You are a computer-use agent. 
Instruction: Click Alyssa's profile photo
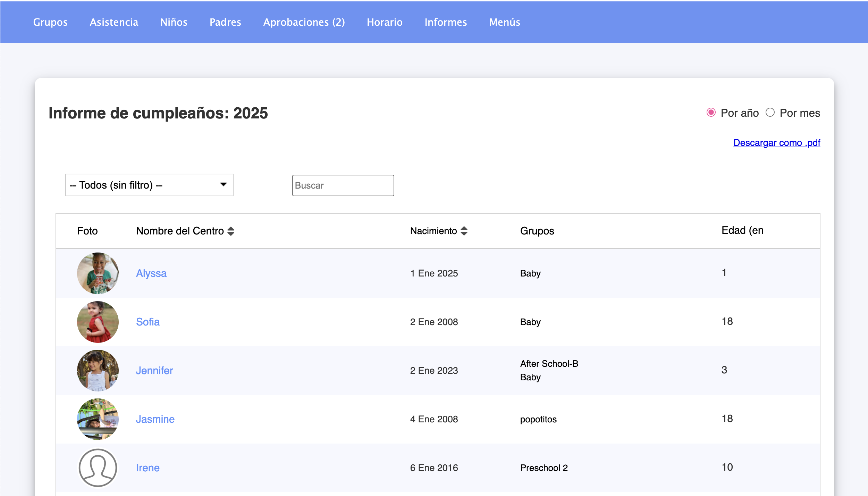98,273
